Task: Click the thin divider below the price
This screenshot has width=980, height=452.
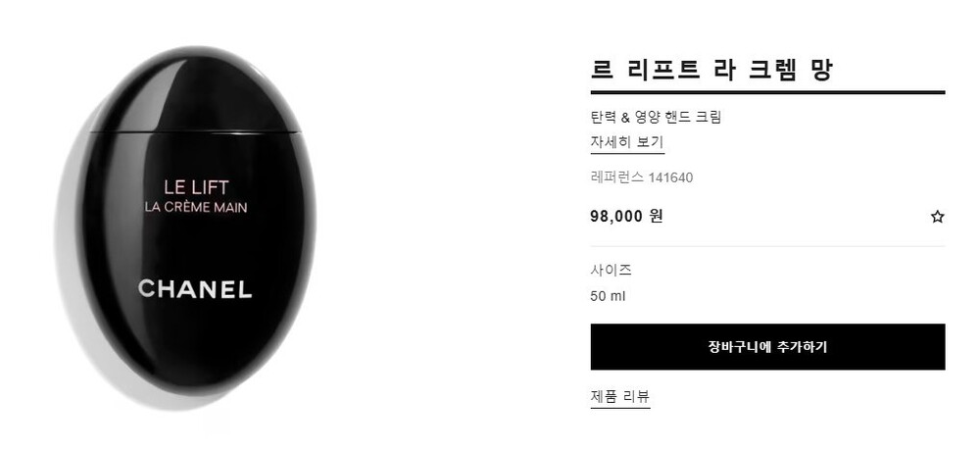Action: coord(767,246)
